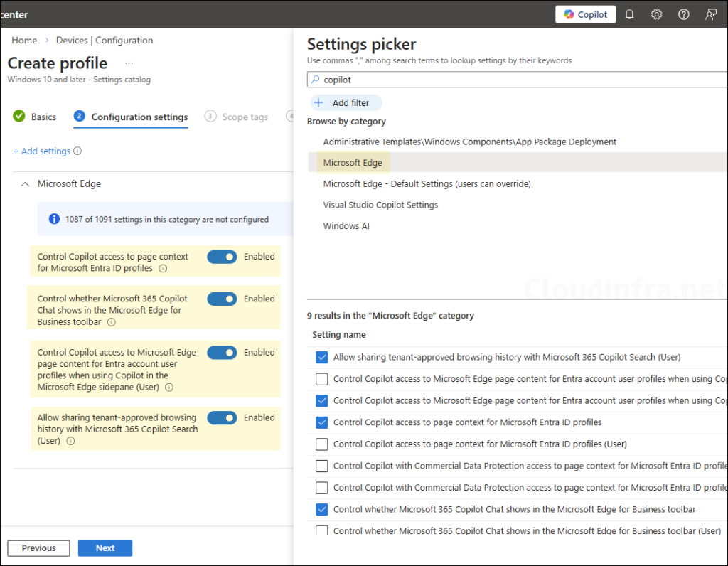This screenshot has width=728, height=566.
Task: Toggle off Allow sharing tenant-approved browsing history
Action: (222, 418)
